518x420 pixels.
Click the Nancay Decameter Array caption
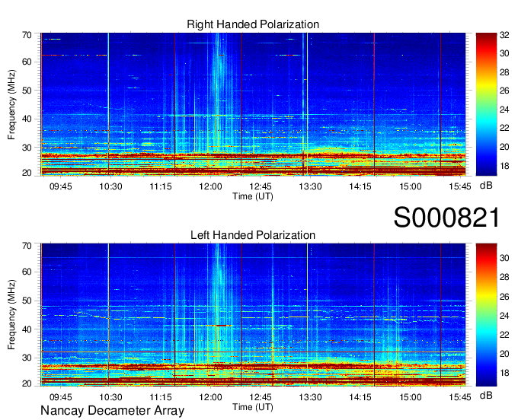[x=112, y=411]
